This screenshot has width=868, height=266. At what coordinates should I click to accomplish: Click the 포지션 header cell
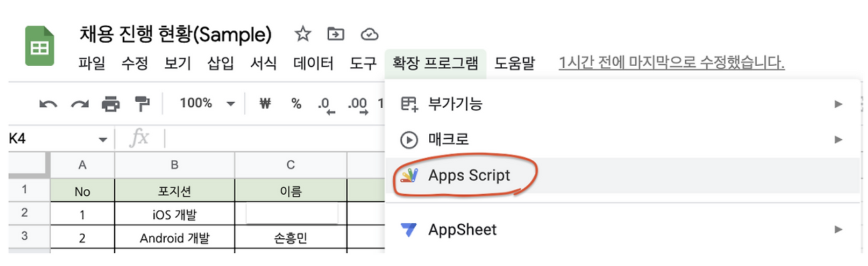(x=174, y=191)
